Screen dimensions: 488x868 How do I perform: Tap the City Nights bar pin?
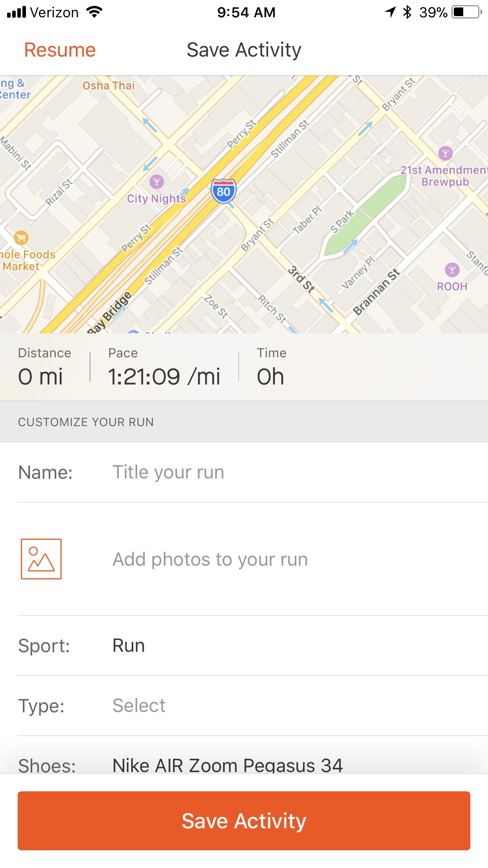157,182
